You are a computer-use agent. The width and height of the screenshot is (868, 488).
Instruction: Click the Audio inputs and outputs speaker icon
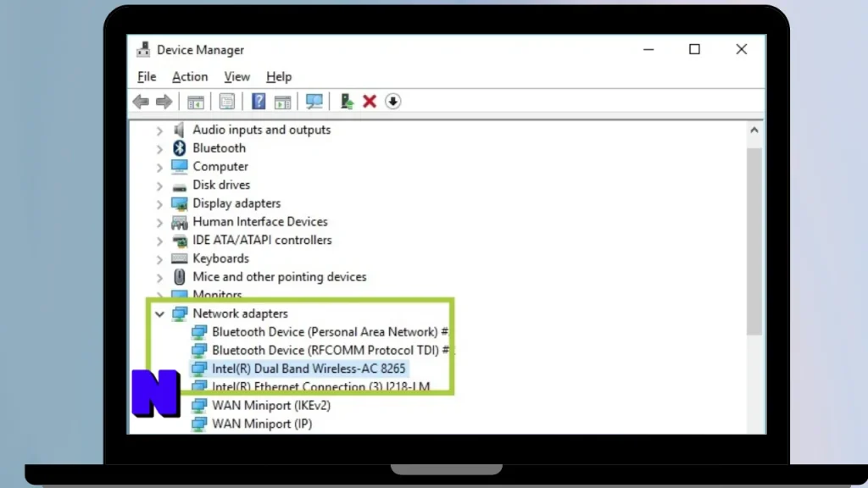pos(179,130)
